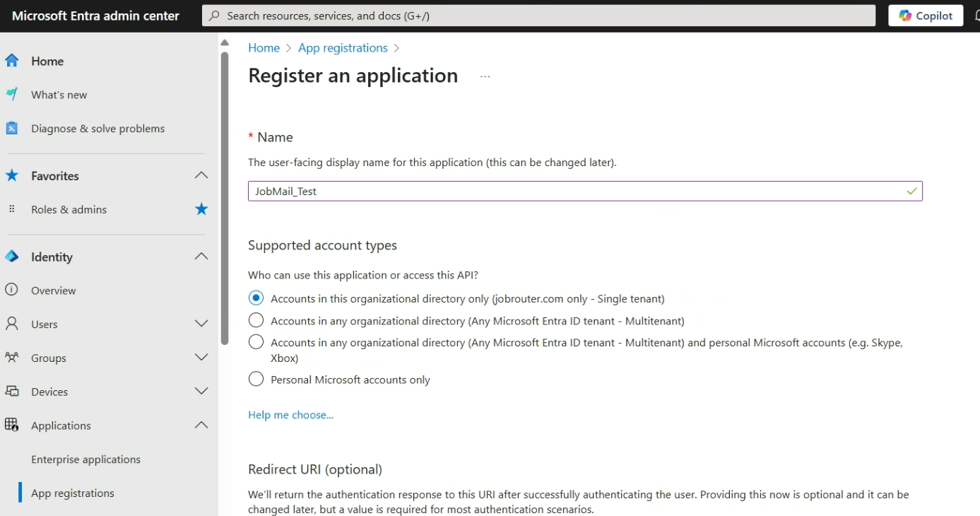Click the scroll-up arrow above sidebar scrollbar
The image size is (980, 516).
[225, 42]
